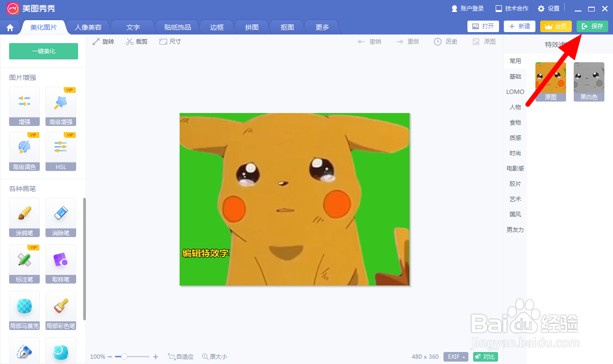Select the 局部马赛克 mosaic tool
Viewport: 613px width, 364px height.
click(24, 310)
